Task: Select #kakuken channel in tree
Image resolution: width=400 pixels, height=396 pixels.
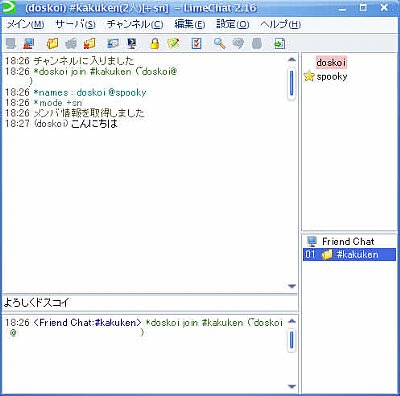Action: [349, 255]
